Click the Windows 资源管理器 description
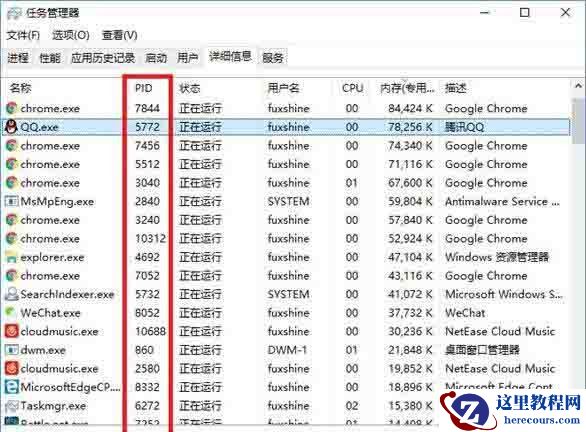Image resolution: width=586 pixels, height=432 pixels. click(497, 257)
